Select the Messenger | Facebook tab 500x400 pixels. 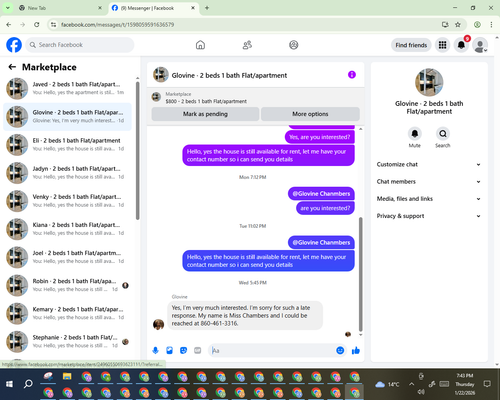pyautogui.click(x=154, y=8)
